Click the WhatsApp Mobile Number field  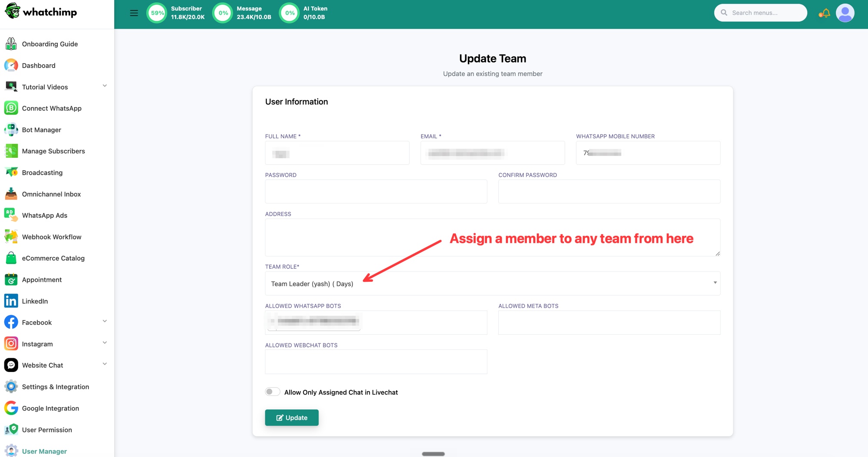(648, 153)
